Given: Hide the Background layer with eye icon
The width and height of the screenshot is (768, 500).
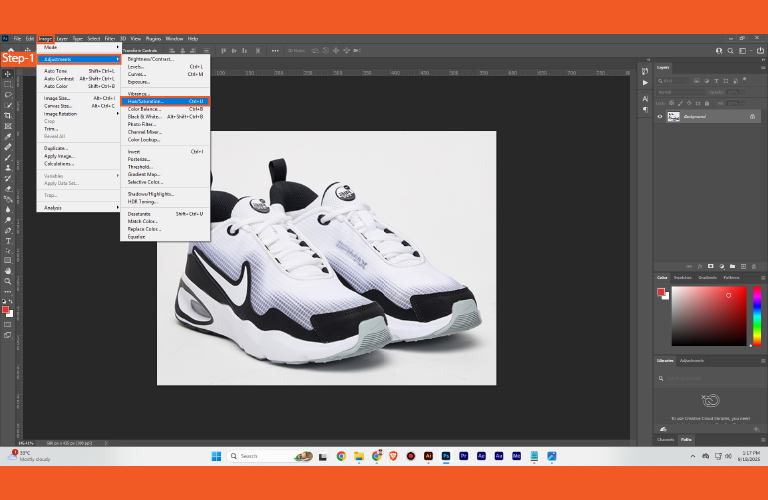Looking at the screenshot, I should (x=659, y=116).
